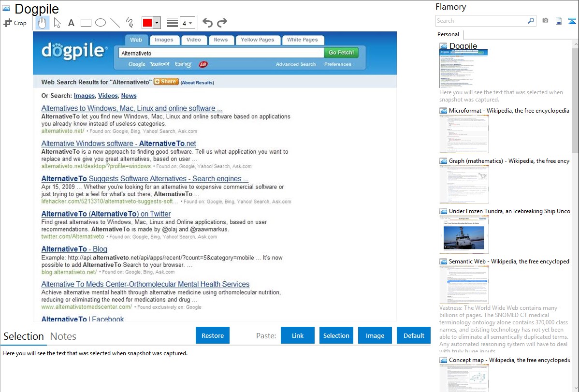This screenshot has width=579, height=392.
Task: Click the Semantic Web snapshot title
Action: [509, 261]
